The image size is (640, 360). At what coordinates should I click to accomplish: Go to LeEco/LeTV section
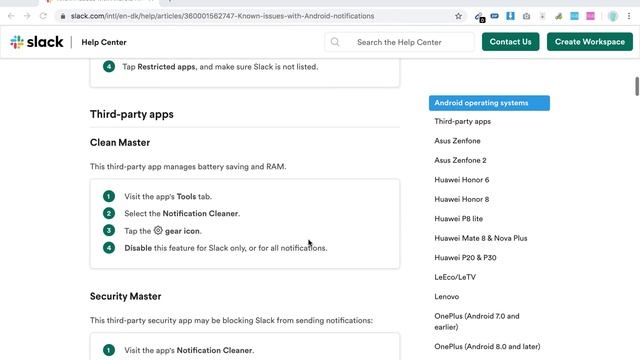[x=455, y=277]
